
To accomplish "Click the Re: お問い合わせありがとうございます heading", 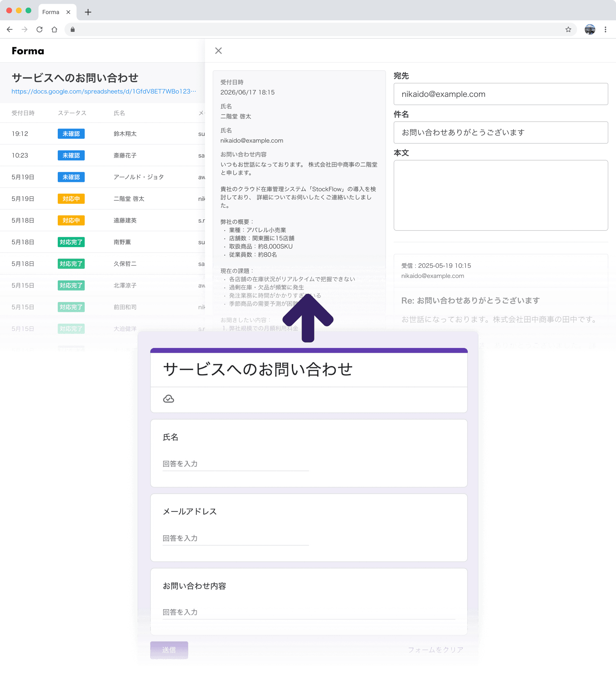I will click(470, 301).
